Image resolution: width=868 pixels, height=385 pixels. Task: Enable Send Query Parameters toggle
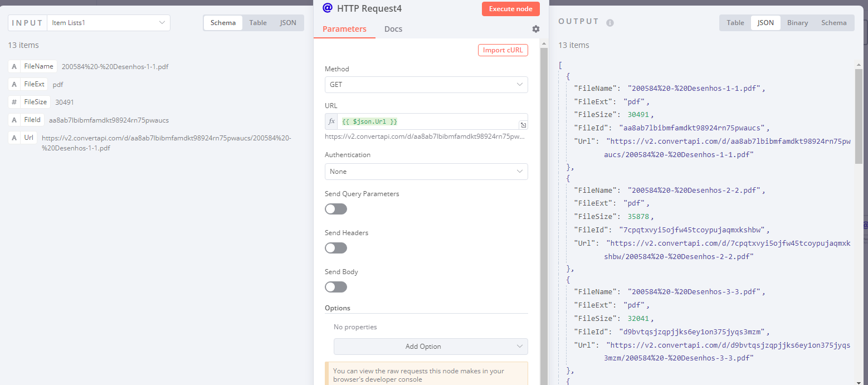coord(336,209)
